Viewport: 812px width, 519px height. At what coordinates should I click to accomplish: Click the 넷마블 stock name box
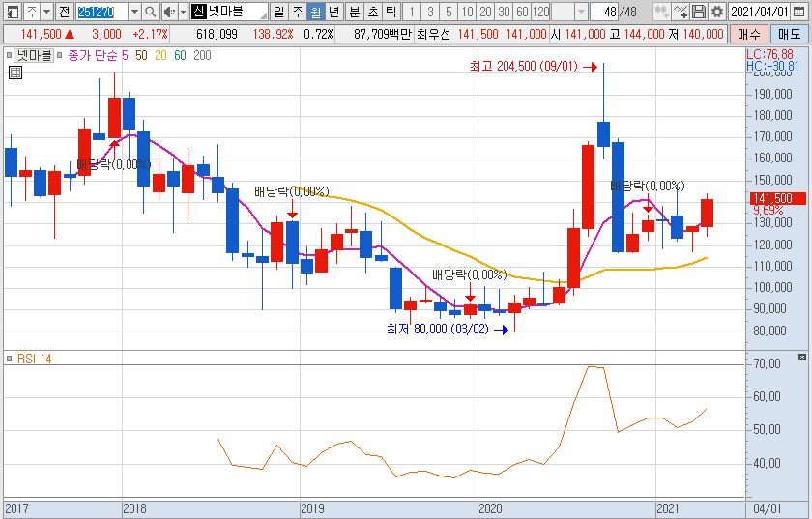[229, 12]
